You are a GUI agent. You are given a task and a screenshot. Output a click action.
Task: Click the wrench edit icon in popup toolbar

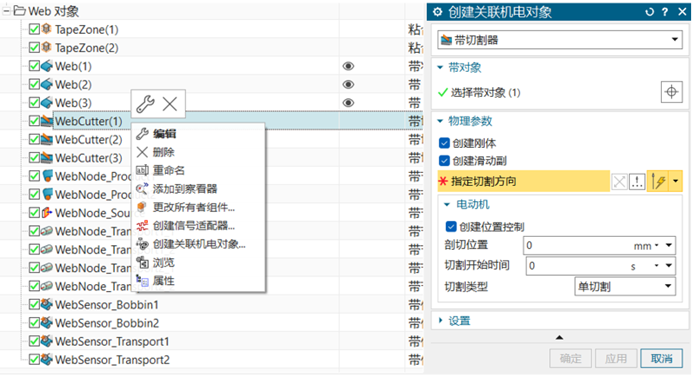[145, 104]
